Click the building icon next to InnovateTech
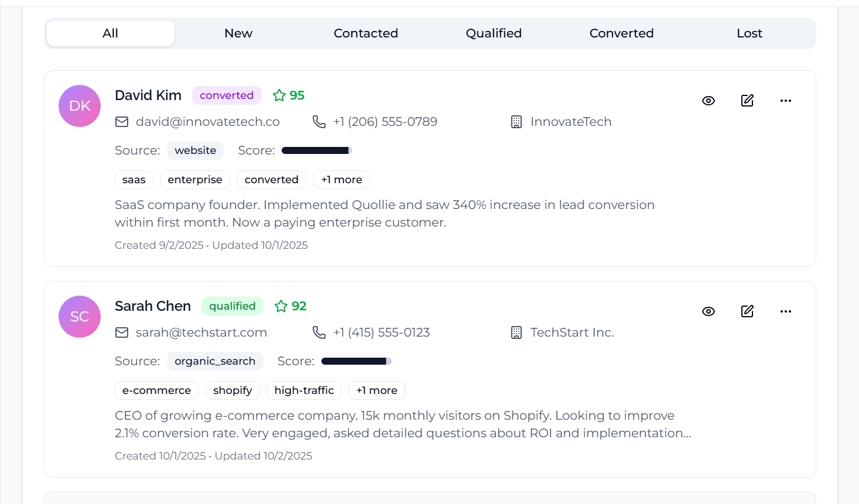The height and width of the screenshot is (504, 859). point(516,122)
